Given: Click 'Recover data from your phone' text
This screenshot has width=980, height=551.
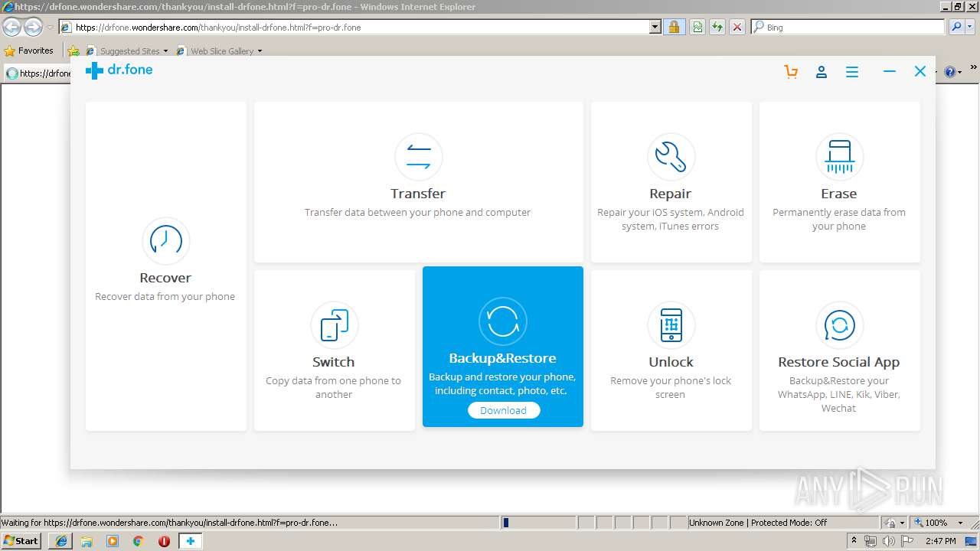Looking at the screenshot, I should [x=165, y=297].
